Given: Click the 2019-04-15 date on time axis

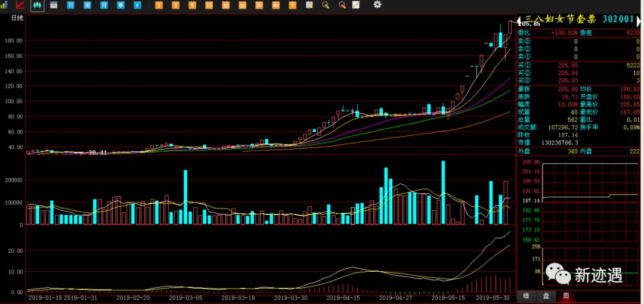Looking at the screenshot, I should point(343,298).
